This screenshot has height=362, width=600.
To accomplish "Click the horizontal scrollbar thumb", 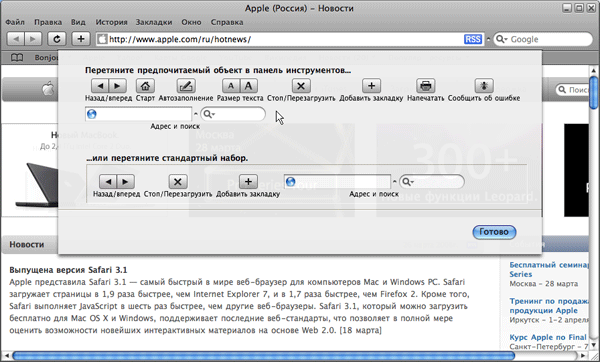I will point(264,356).
